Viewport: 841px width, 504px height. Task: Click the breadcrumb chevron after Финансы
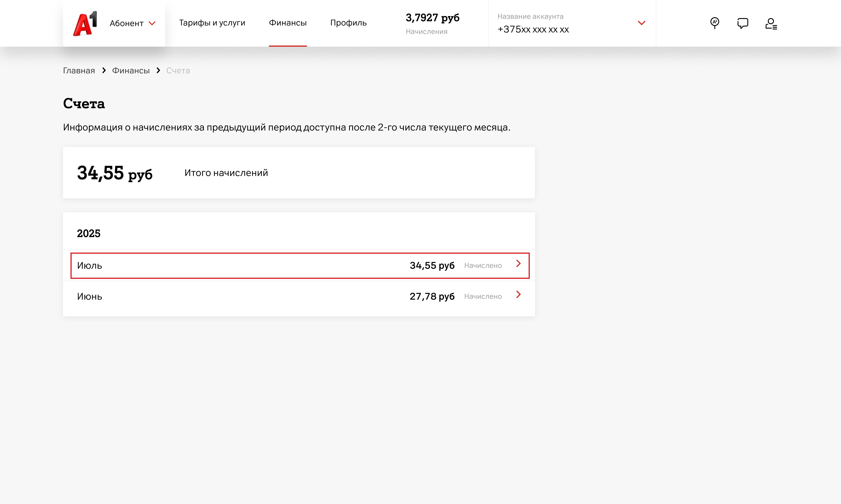158,70
